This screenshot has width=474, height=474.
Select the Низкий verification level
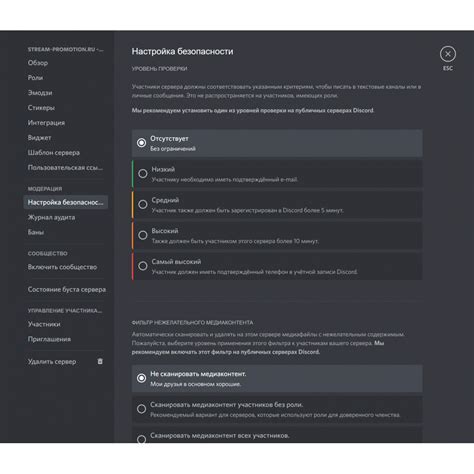(277, 174)
